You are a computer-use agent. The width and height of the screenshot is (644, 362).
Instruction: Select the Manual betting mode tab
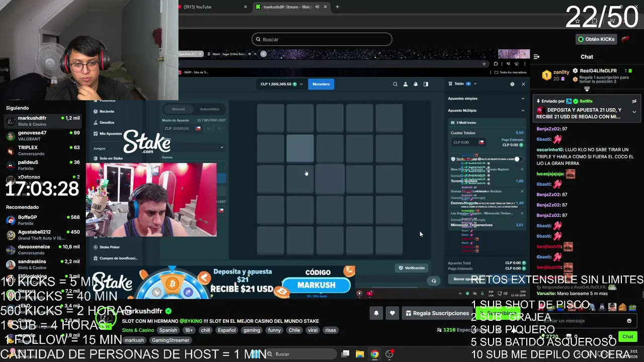pyautogui.click(x=179, y=109)
